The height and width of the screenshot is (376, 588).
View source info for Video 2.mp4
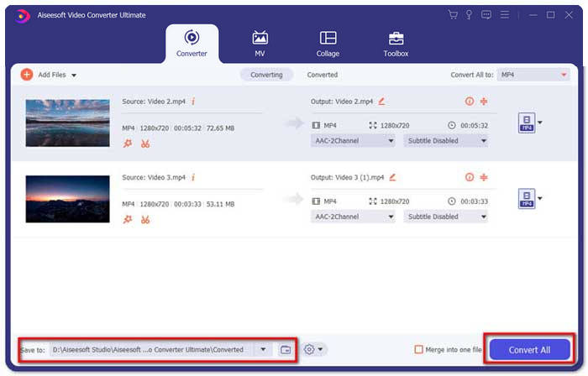[x=193, y=101]
